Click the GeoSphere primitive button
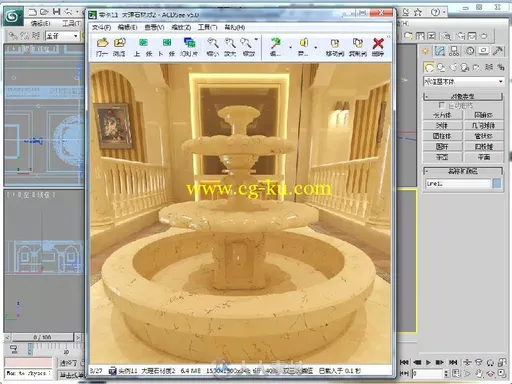The width and height of the screenshot is (512, 384). 483,126
